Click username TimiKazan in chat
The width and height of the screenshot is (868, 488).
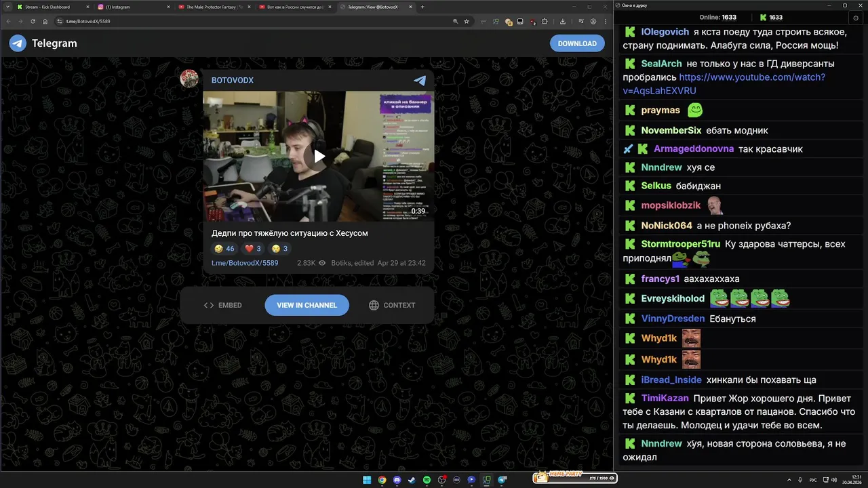[665, 399]
